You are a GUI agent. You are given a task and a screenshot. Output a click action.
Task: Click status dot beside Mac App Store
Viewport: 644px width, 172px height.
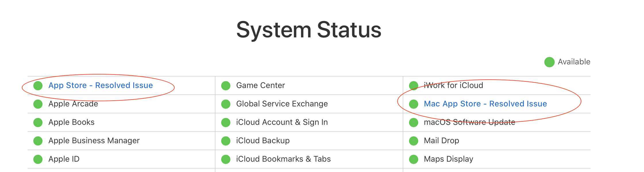(414, 104)
